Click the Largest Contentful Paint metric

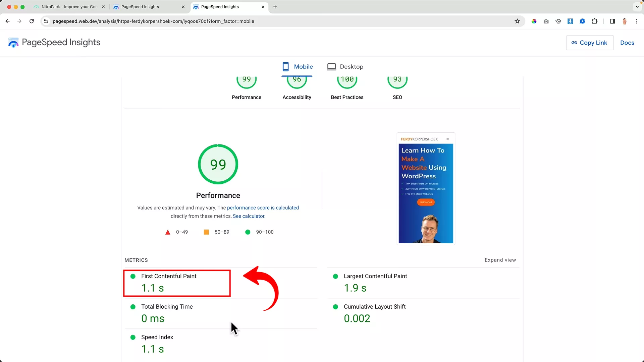point(423,283)
